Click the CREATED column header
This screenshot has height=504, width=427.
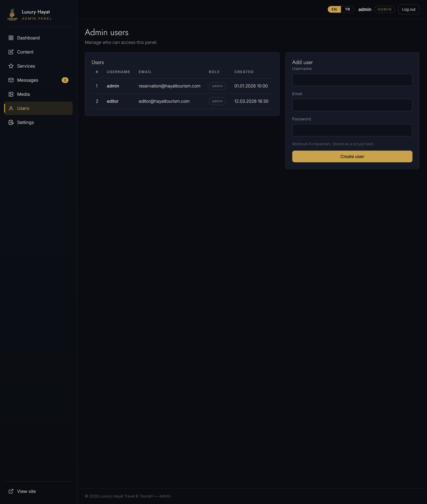point(244,72)
